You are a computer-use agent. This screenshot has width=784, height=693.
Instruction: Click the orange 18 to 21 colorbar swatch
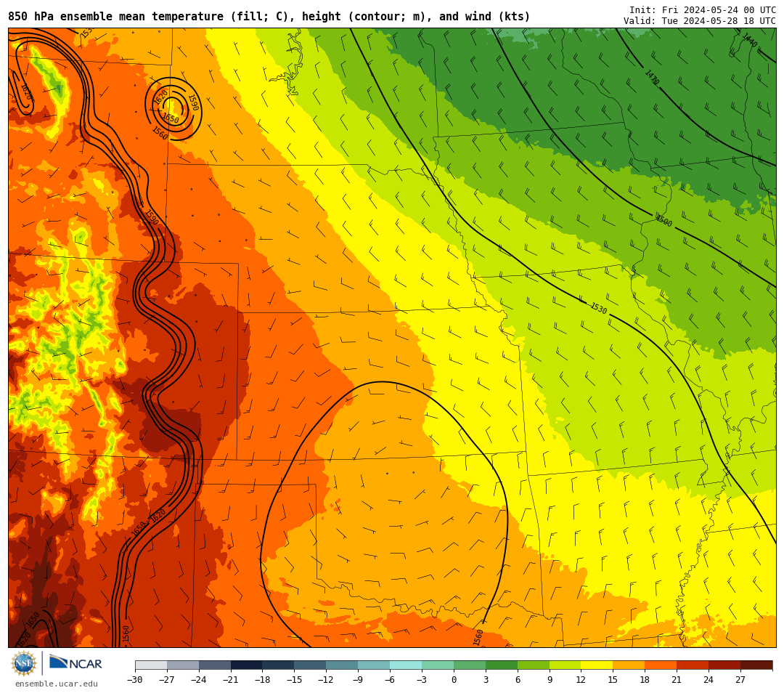click(x=661, y=665)
